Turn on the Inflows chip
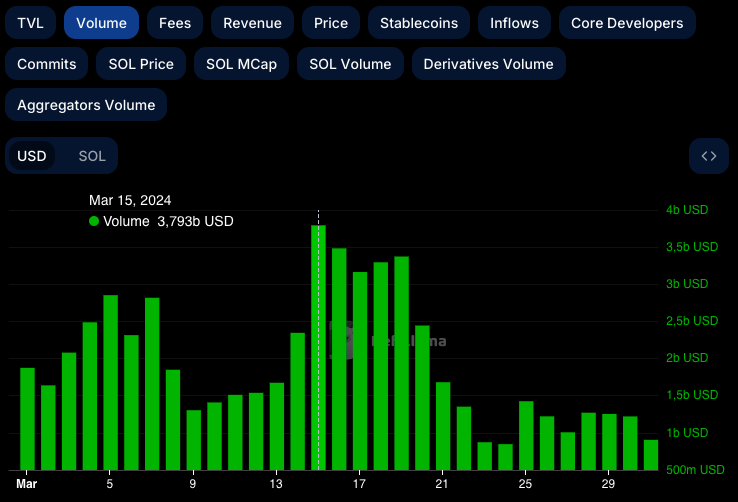Viewport: 738px width, 502px height. 514,23
